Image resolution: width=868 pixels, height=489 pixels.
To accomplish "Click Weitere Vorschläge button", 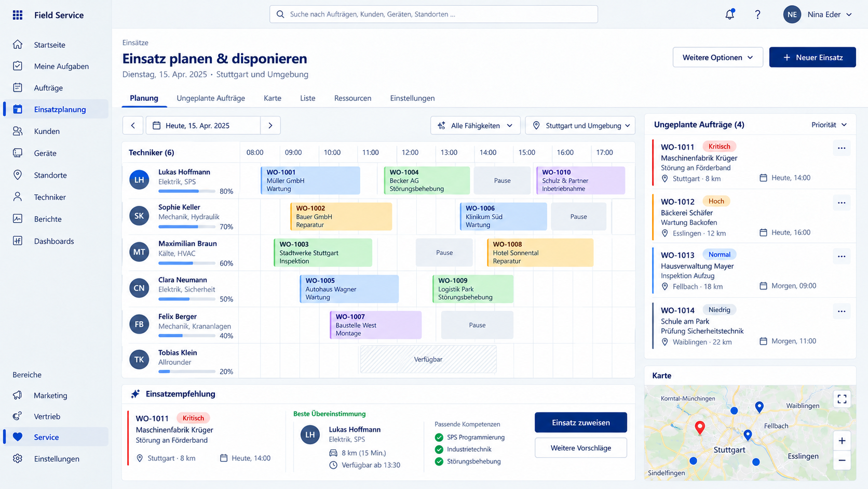I will pos(581,448).
